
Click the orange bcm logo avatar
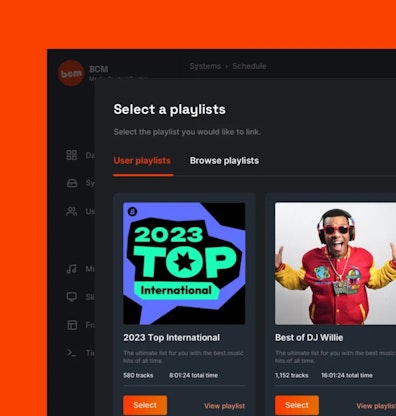tap(71, 73)
